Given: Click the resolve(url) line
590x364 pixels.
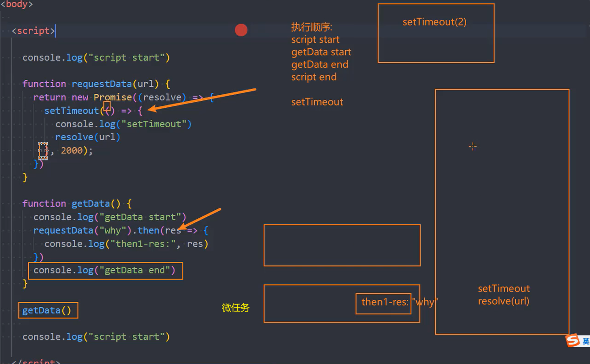Looking at the screenshot, I should click(88, 137).
